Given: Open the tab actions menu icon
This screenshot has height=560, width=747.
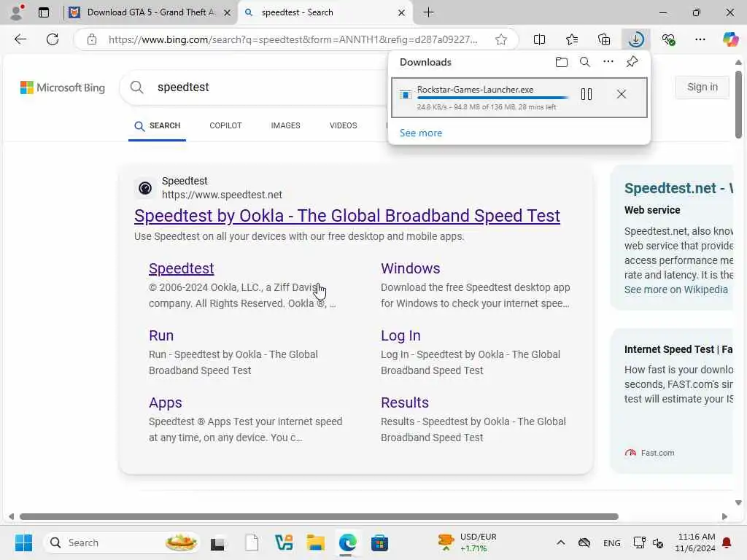Looking at the screenshot, I should coord(43,12).
